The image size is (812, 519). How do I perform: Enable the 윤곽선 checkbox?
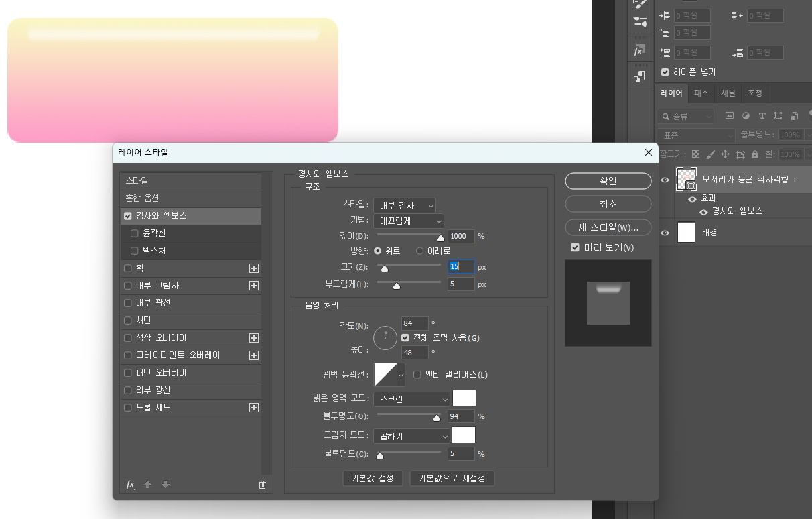pyautogui.click(x=135, y=233)
